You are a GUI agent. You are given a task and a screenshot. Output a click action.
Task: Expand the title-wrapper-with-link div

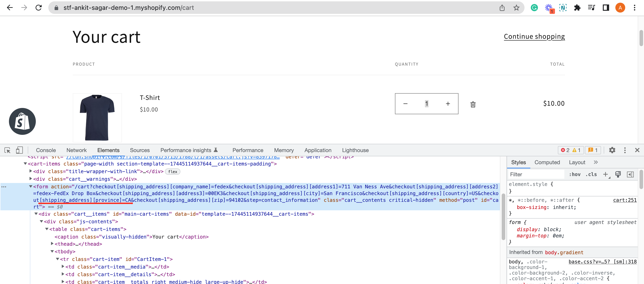[x=31, y=171]
